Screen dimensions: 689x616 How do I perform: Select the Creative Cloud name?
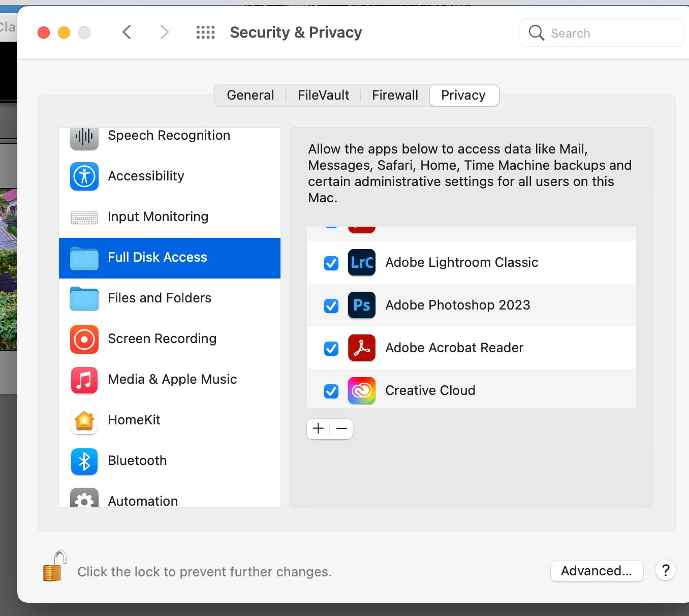(430, 390)
